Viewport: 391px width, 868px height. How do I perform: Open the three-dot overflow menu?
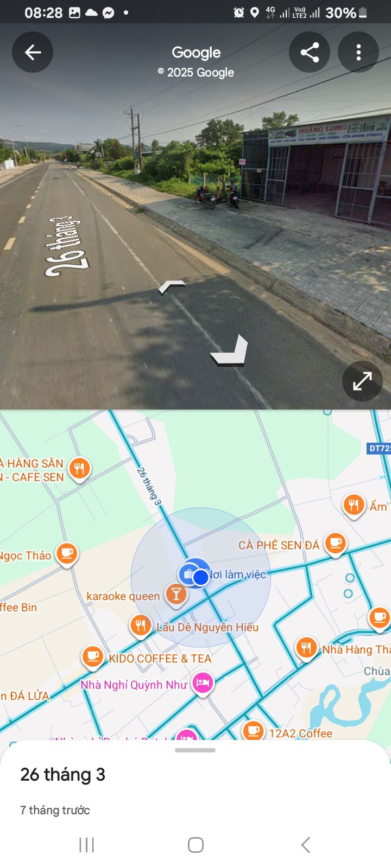(x=358, y=52)
